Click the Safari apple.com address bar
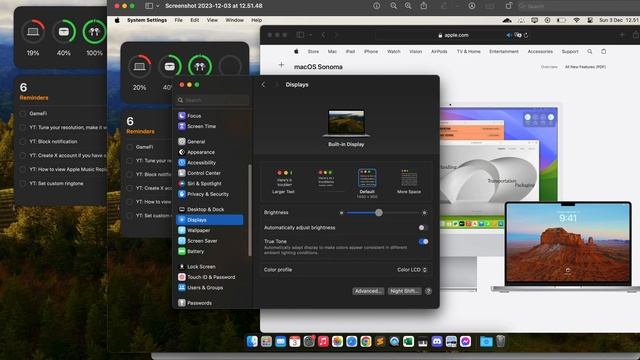The image size is (640, 360). (452, 36)
